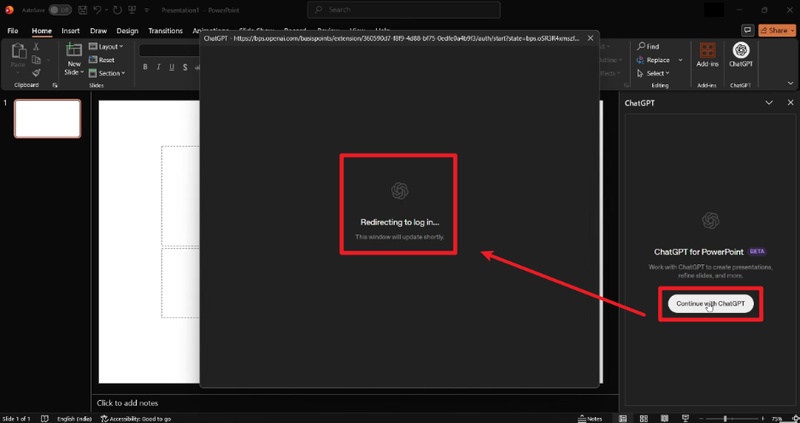Switch to Reading View icon

coord(664,418)
